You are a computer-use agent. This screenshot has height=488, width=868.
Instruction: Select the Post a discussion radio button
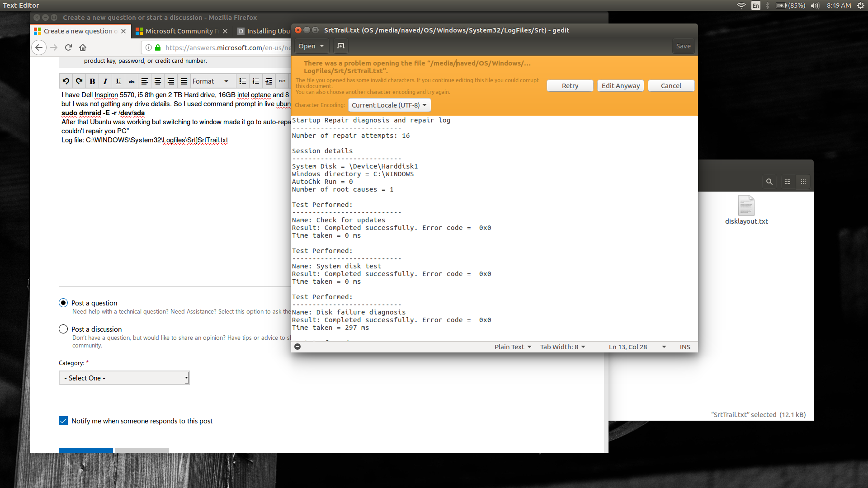(x=63, y=329)
